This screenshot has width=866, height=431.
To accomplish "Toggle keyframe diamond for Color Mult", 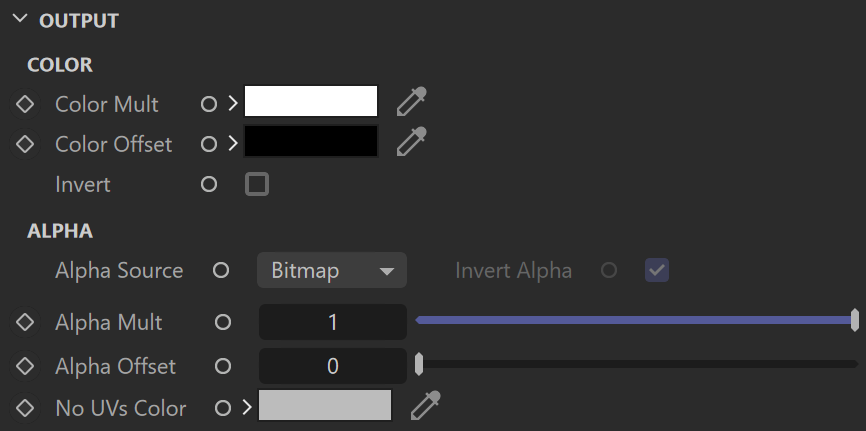I will pyautogui.click(x=25, y=104).
